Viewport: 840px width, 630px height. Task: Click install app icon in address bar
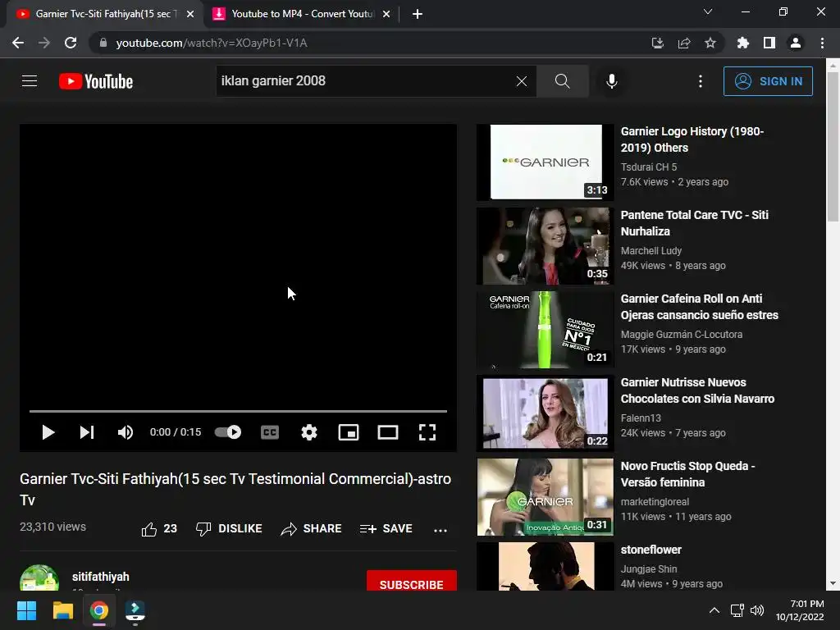tap(657, 43)
